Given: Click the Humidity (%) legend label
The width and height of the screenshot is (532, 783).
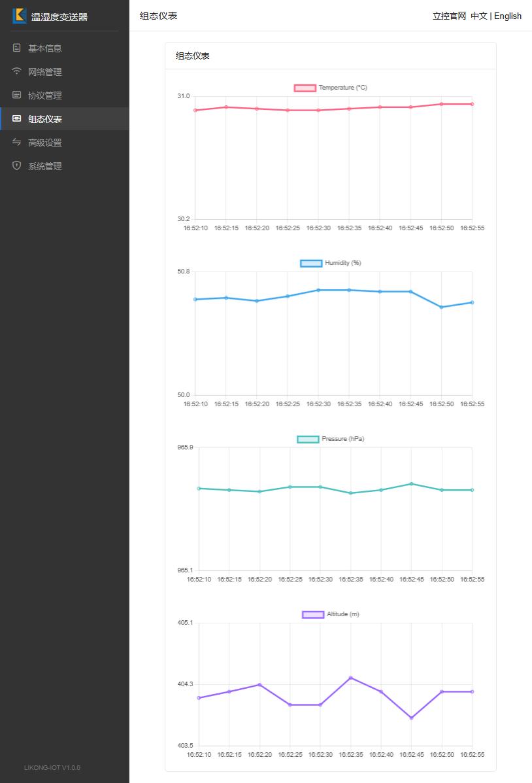Looking at the screenshot, I should [x=343, y=263].
